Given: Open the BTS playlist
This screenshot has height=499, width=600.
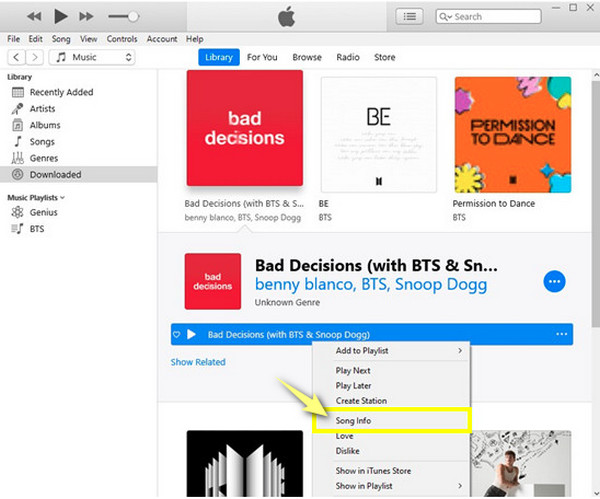Looking at the screenshot, I should [x=78, y=229].
